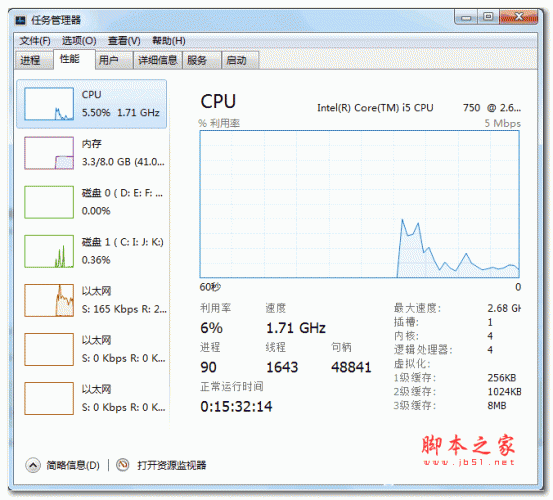Open the 查看(V) menu
Image resolution: width=553 pixels, height=500 pixels.
(124, 41)
